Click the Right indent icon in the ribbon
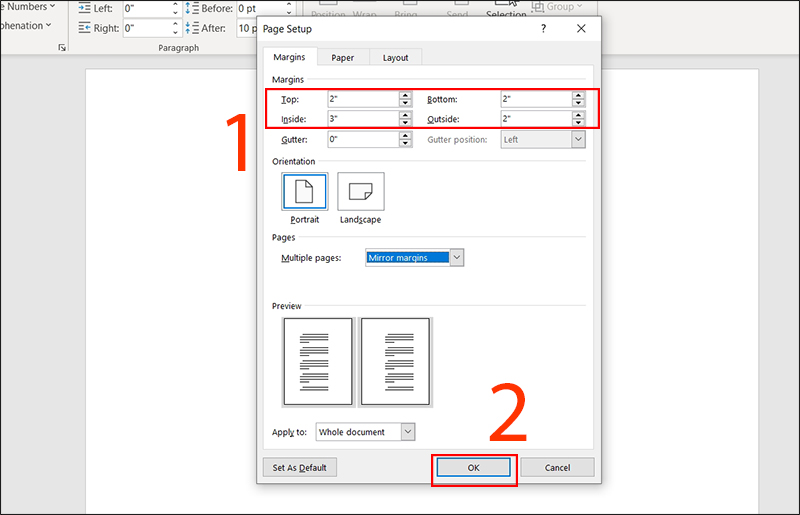 coord(85,28)
